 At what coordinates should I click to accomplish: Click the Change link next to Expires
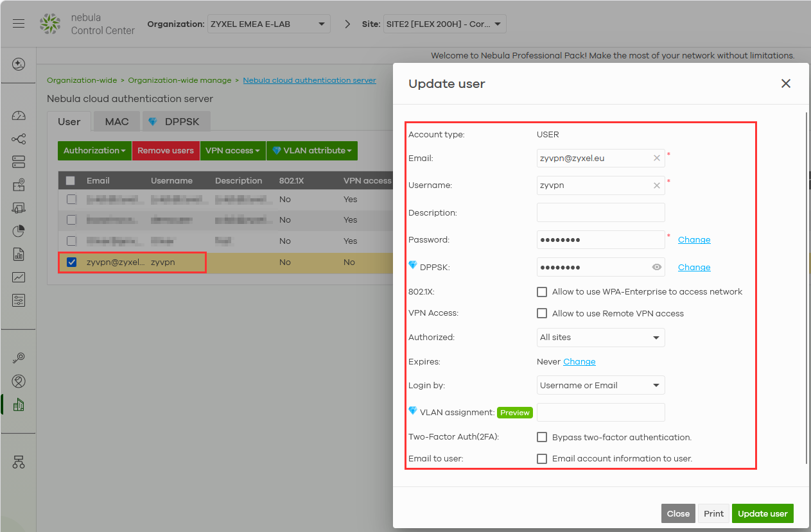pos(579,362)
